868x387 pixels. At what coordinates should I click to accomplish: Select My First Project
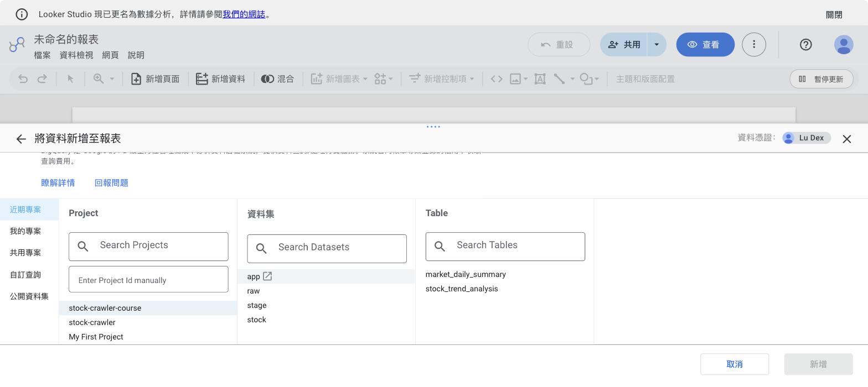point(148,337)
